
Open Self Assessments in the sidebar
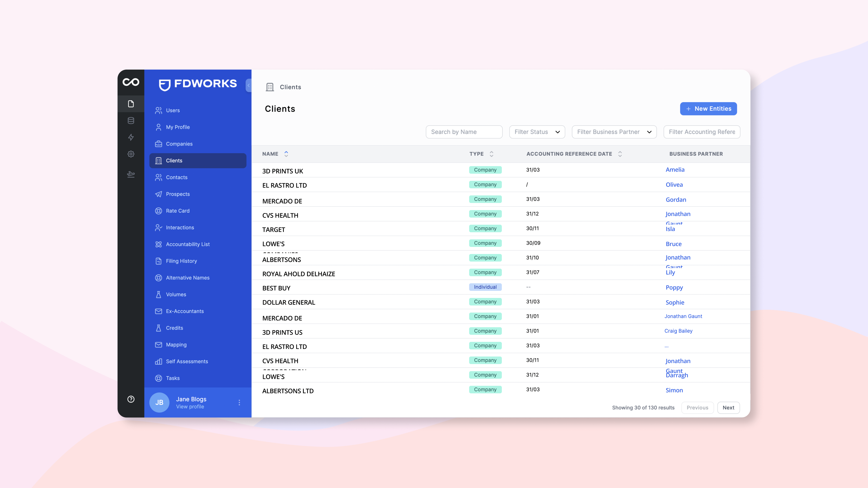[x=198, y=361]
